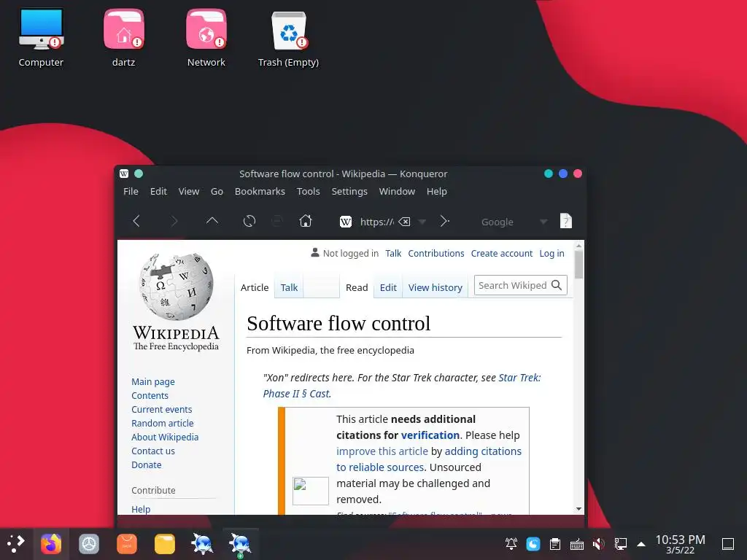Screen dimensions: 747x560
Task: Open the Window menu
Action: (x=397, y=192)
